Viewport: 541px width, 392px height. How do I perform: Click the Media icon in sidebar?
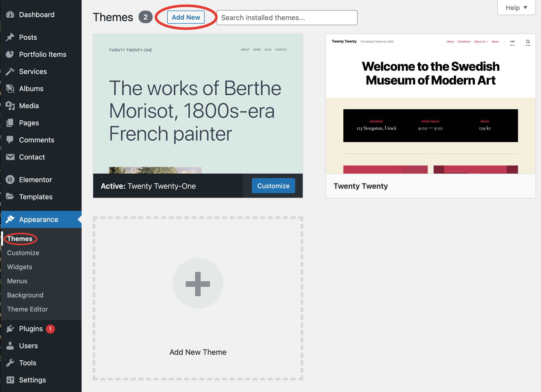point(10,106)
